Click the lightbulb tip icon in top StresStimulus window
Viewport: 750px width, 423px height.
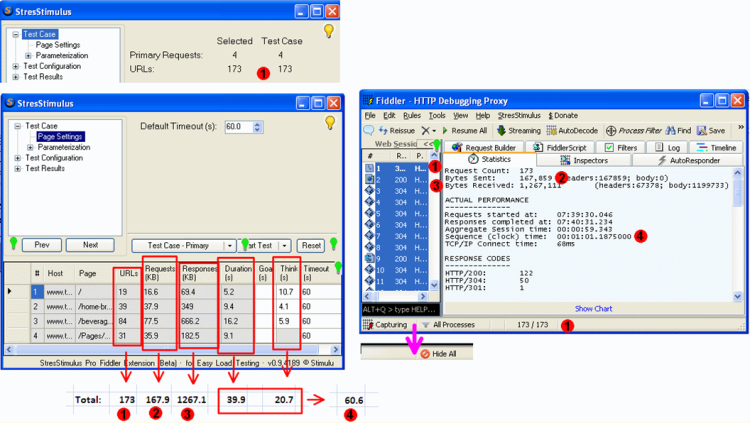point(329,31)
